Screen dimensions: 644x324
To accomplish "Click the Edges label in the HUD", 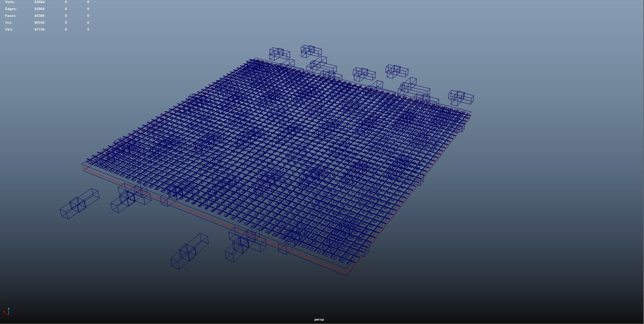I will click(11, 9).
